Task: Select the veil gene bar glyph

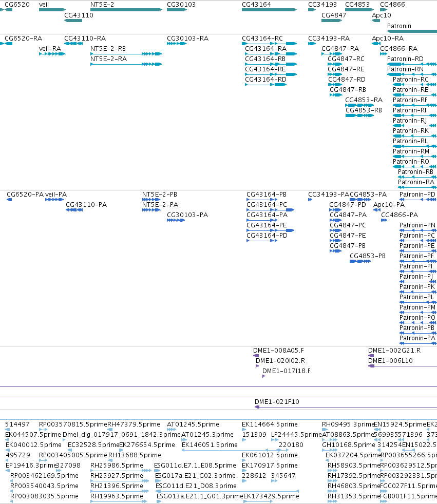Action: [52, 10]
